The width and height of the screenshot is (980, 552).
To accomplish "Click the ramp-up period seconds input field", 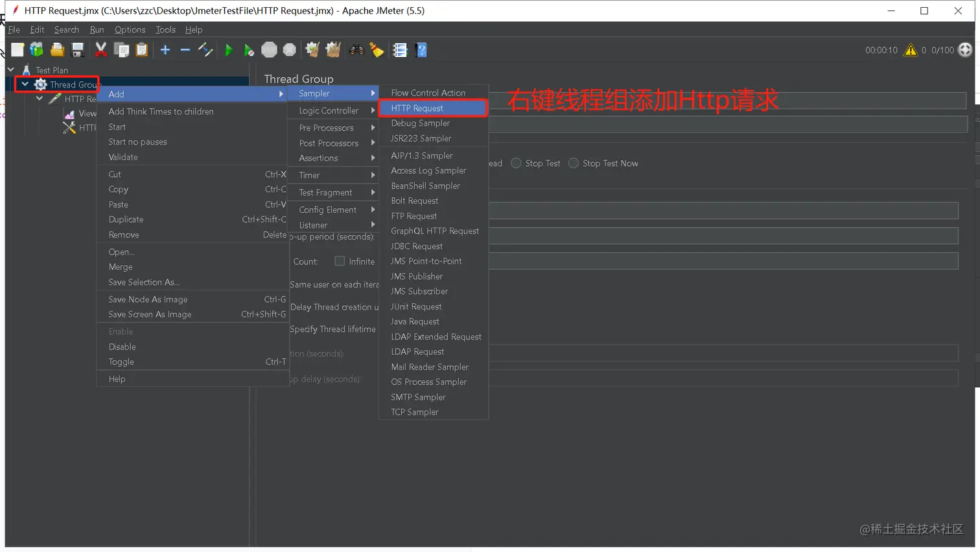I will (723, 236).
